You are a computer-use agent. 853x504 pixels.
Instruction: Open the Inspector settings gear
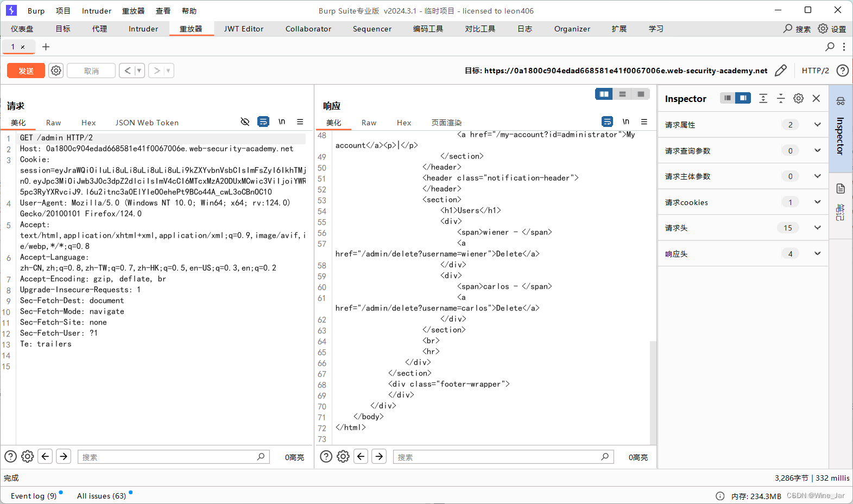pyautogui.click(x=798, y=98)
